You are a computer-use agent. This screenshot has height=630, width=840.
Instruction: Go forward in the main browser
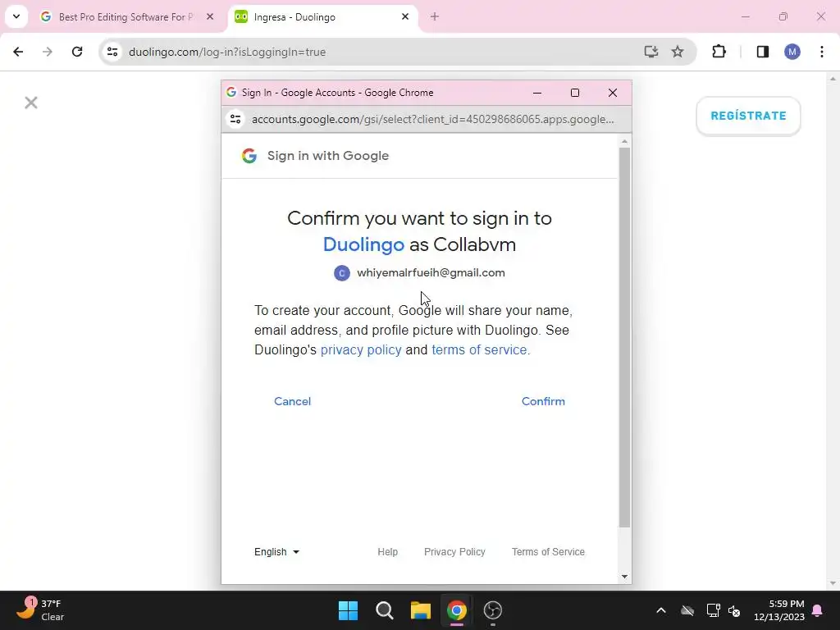[47, 52]
